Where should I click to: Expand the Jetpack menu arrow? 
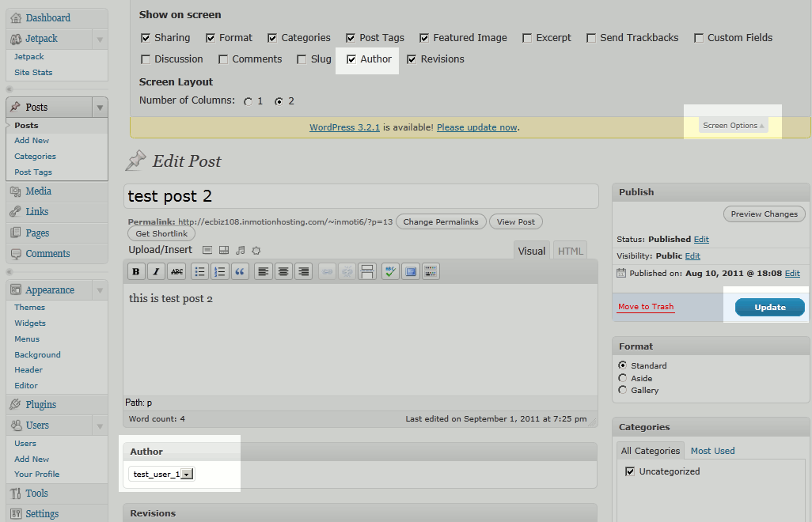tap(100, 39)
